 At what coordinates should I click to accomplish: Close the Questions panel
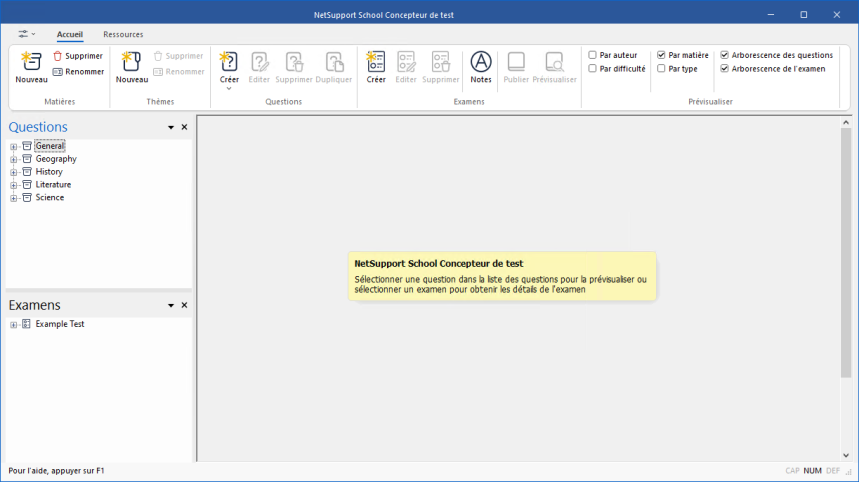pos(185,127)
